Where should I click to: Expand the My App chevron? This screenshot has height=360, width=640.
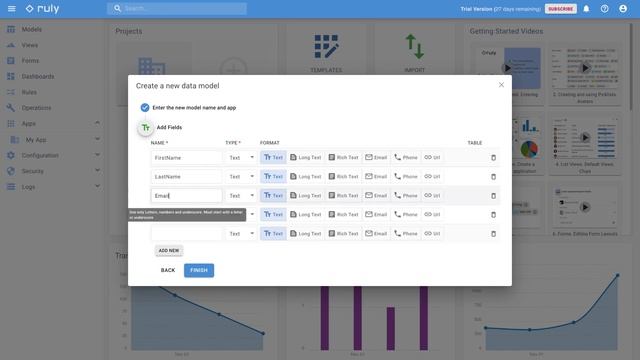point(97,139)
